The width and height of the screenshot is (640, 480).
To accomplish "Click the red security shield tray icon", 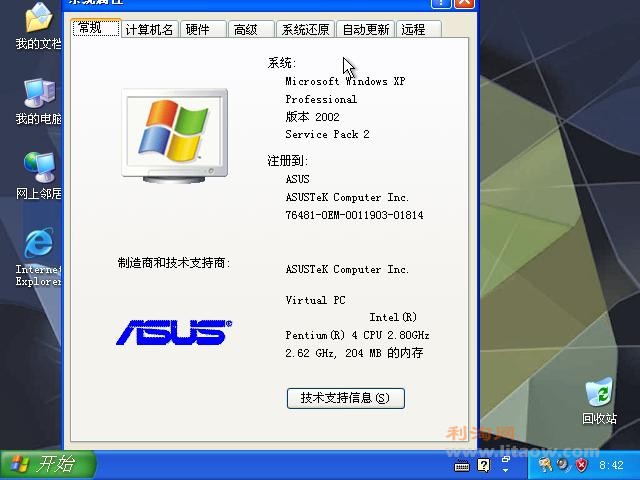I will (582, 464).
